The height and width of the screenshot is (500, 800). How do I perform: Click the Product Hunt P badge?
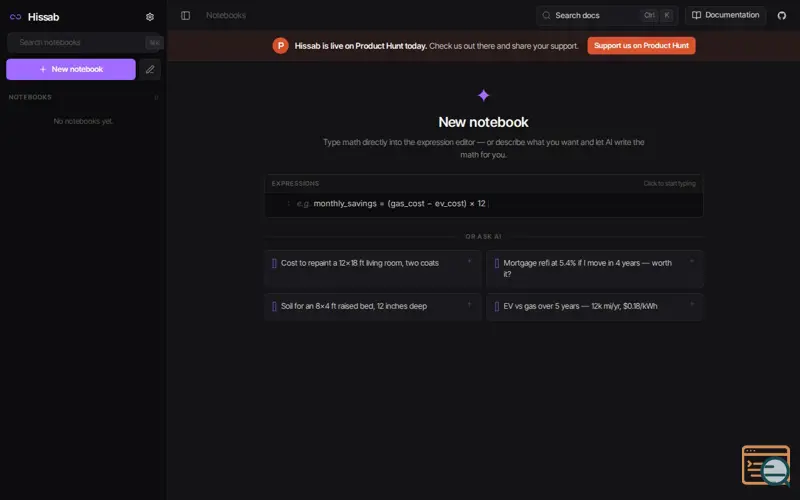click(280, 45)
